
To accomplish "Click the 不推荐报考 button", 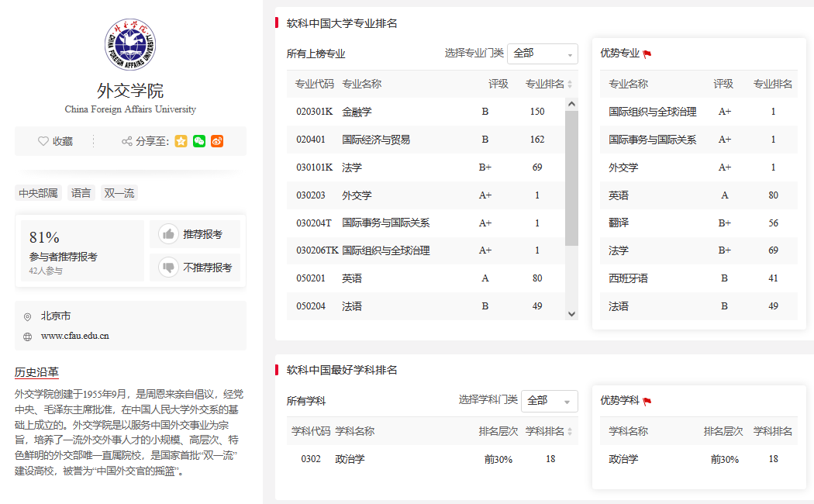I will (x=195, y=268).
